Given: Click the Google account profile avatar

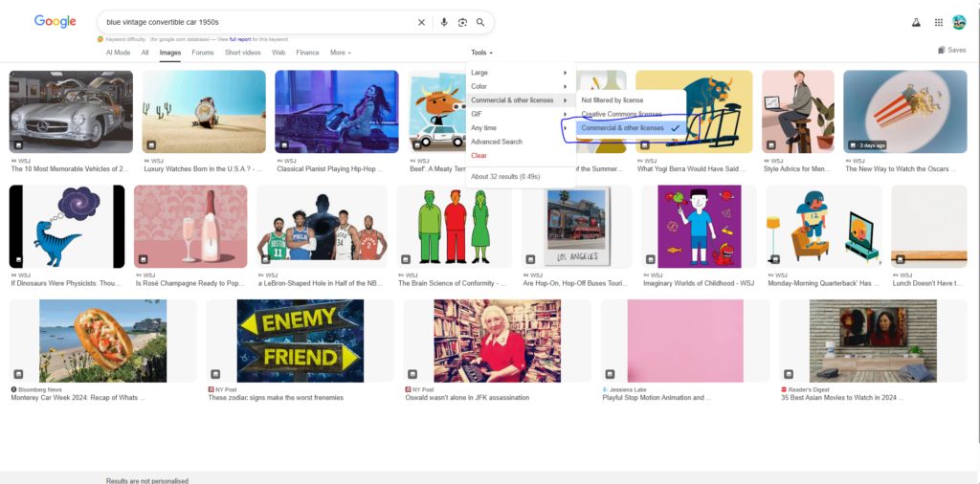Looking at the screenshot, I should tap(959, 22).
